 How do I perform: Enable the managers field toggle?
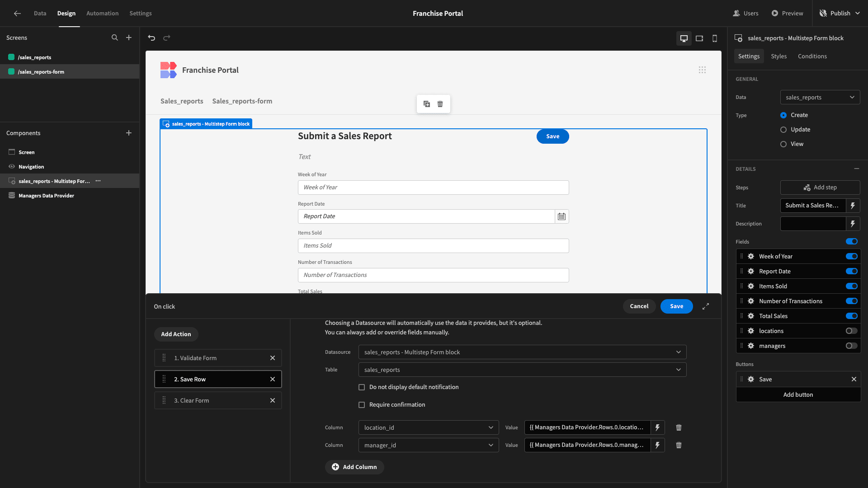tap(852, 346)
